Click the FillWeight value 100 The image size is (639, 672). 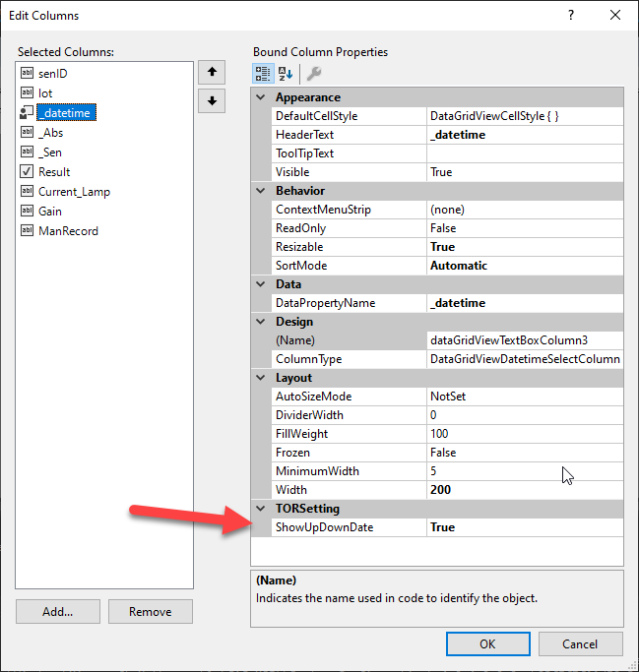click(525, 434)
